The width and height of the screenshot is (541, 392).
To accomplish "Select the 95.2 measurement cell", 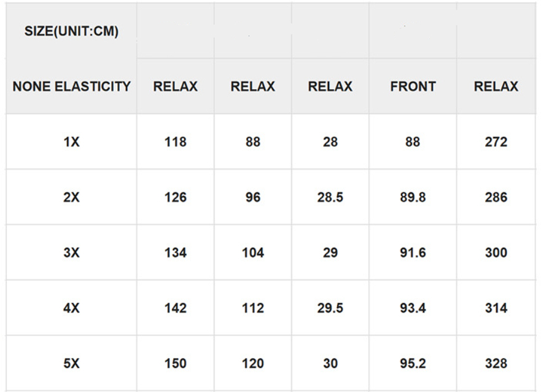I will pos(413,363).
